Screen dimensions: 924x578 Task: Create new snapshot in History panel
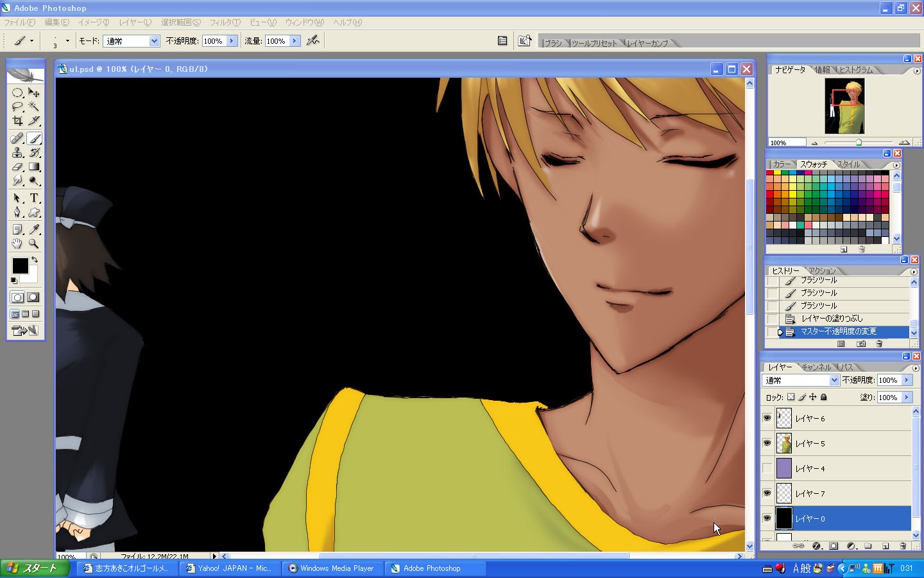(861, 344)
